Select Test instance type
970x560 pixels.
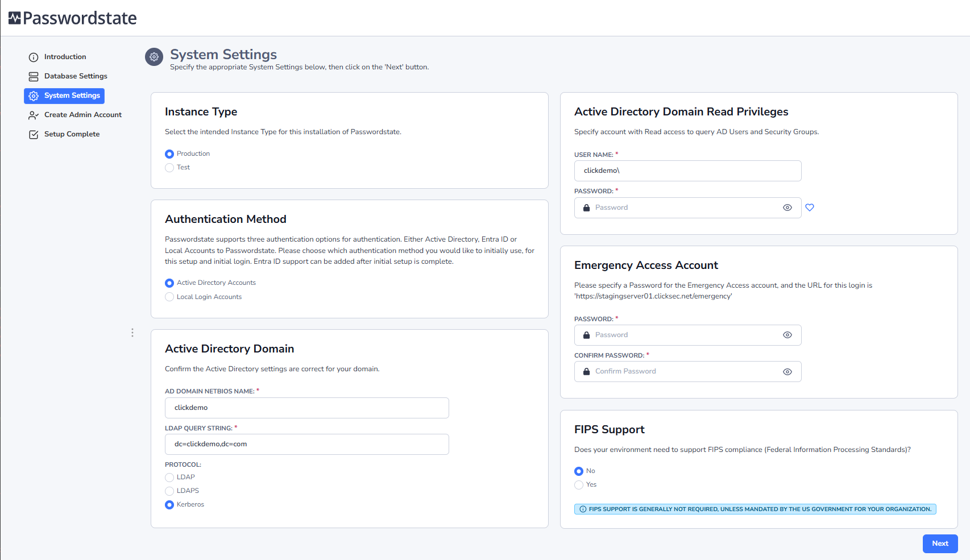click(169, 168)
